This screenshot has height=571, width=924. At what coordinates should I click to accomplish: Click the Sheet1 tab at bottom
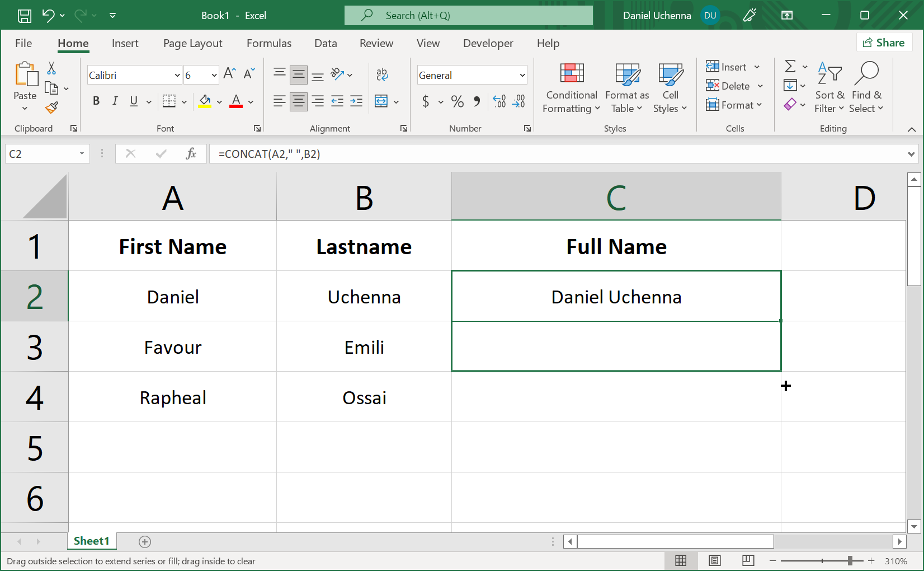click(91, 541)
